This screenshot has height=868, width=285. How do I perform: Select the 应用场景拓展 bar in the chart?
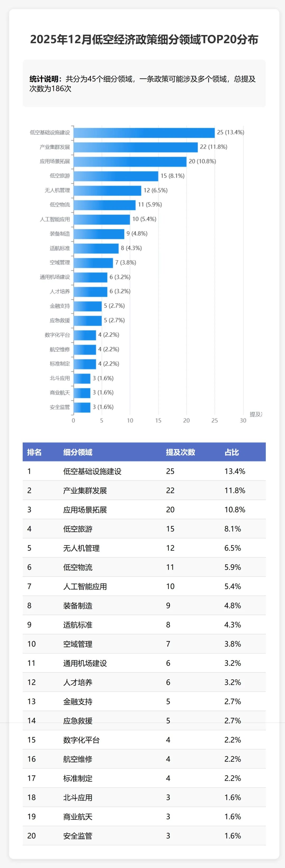(x=130, y=162)
